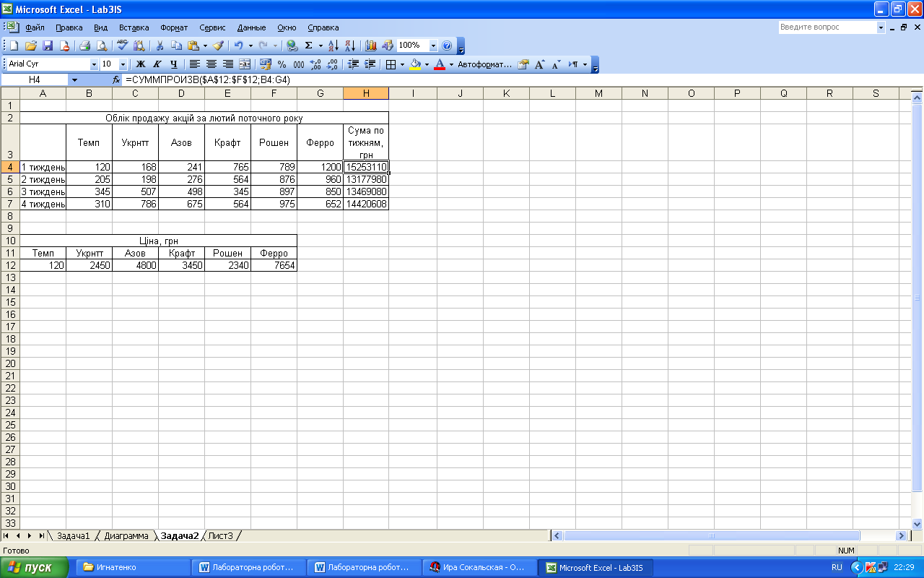Switch to the Диаграмма sheet tab
924x578 pixels.
(x=126, y=535)
